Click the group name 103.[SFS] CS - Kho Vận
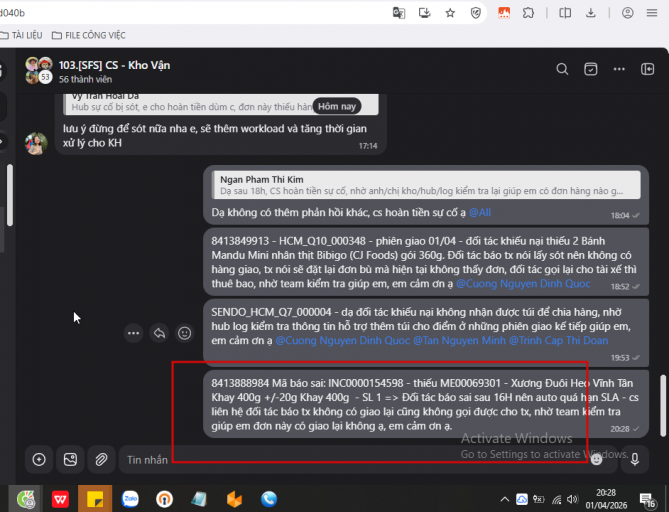The image size is (669, 512). [114, 65]
